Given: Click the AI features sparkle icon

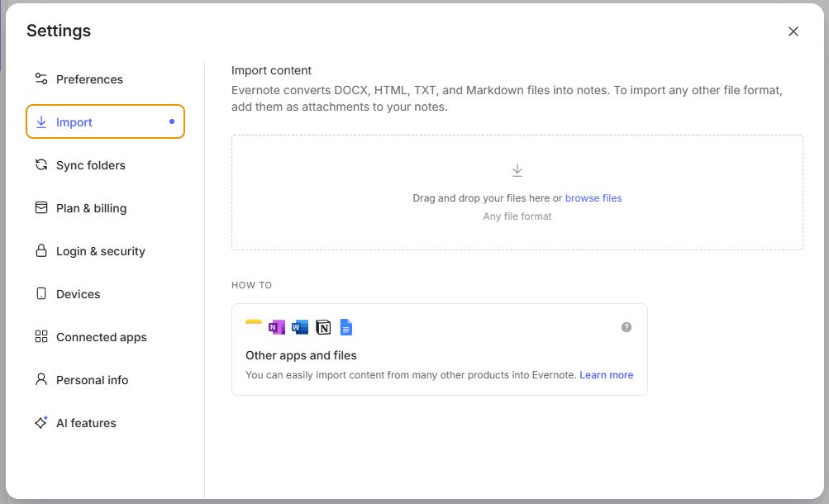Looking at the screenshot, I should (41, 422).
